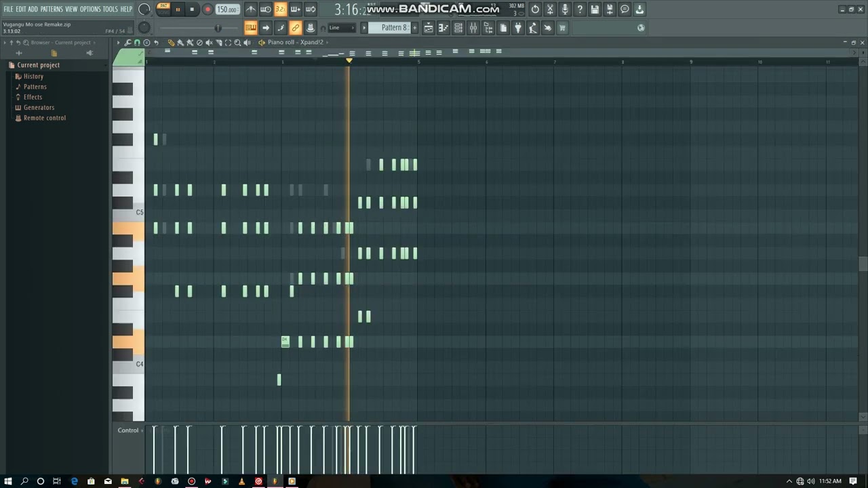Image resolution: width=868 pixels, height=488 pixels.
Task: Stop playback with the square button
Action: coord(192,9)
